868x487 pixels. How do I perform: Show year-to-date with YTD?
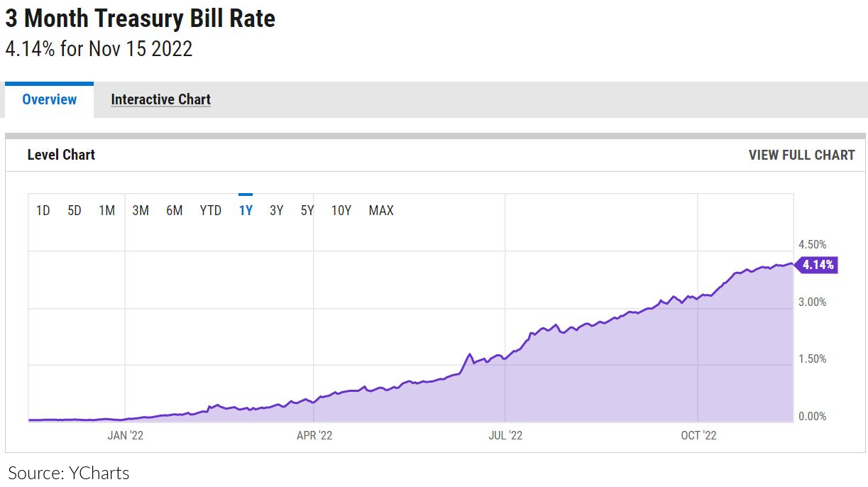tap(211, 210)
